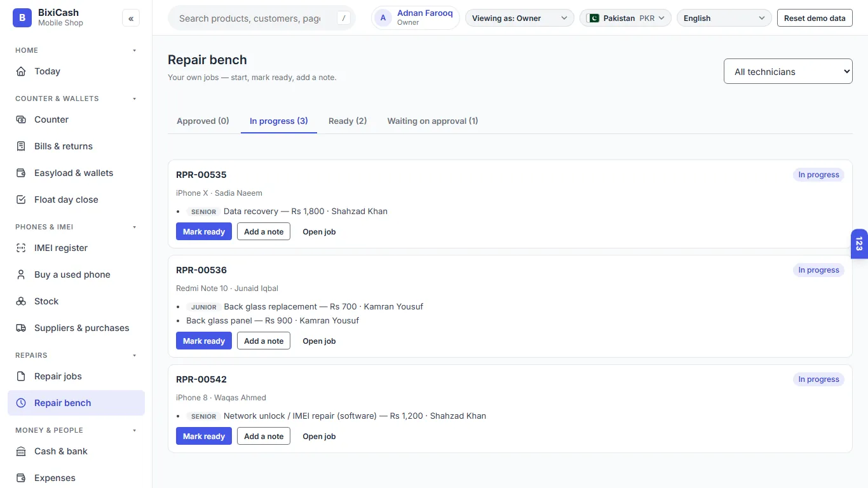Image resolution: width=868 pixels, height=488 pixels.
Task: Open job RPR-00535
Action: pos(319,231)
